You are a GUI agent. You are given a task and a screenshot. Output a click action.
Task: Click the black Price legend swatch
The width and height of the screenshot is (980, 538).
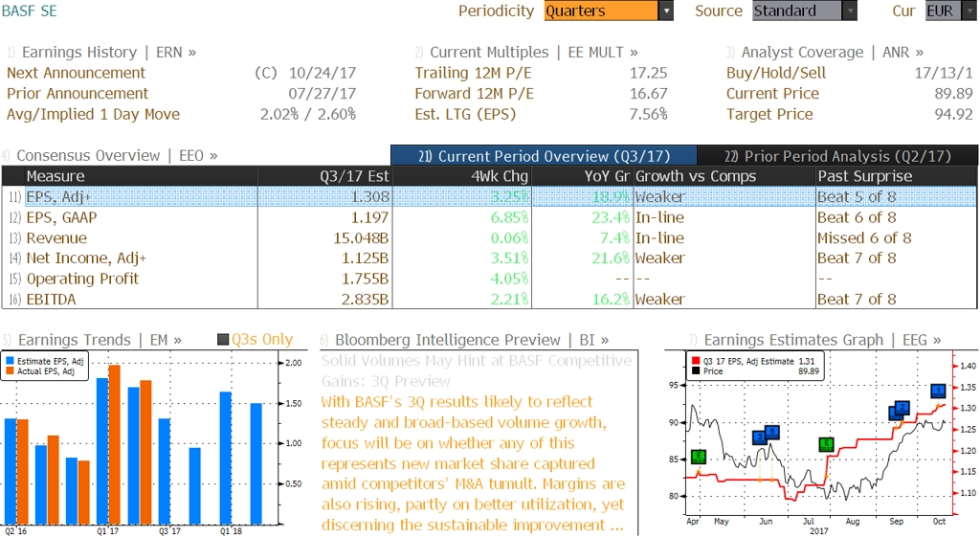pyautogui.click(x=696, y=371)
